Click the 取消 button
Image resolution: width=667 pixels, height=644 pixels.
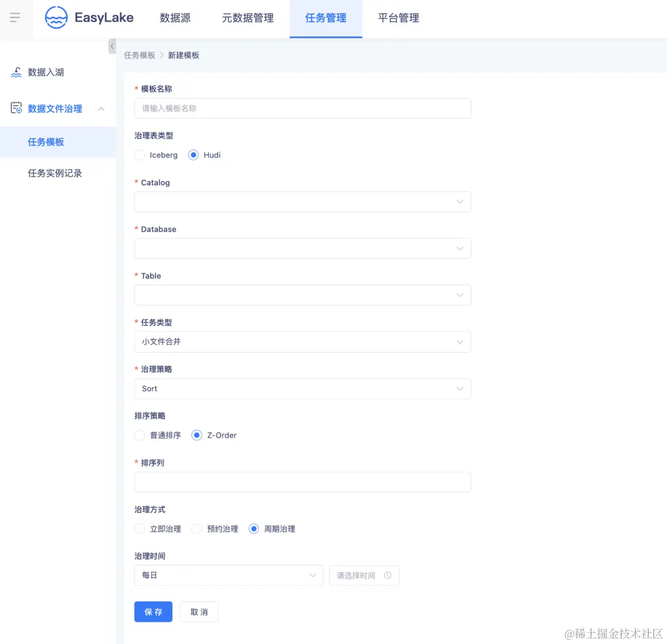pos(199,612)
